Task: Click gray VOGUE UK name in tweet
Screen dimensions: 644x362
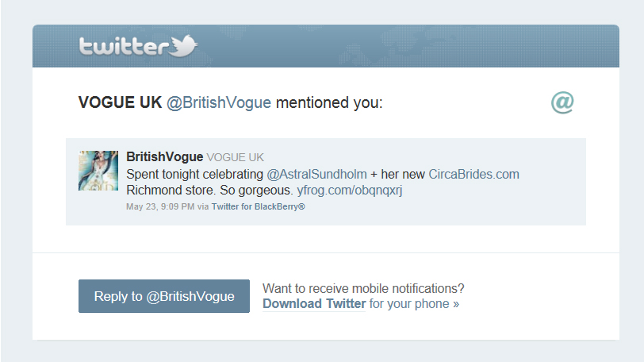Action: [236, 157]
